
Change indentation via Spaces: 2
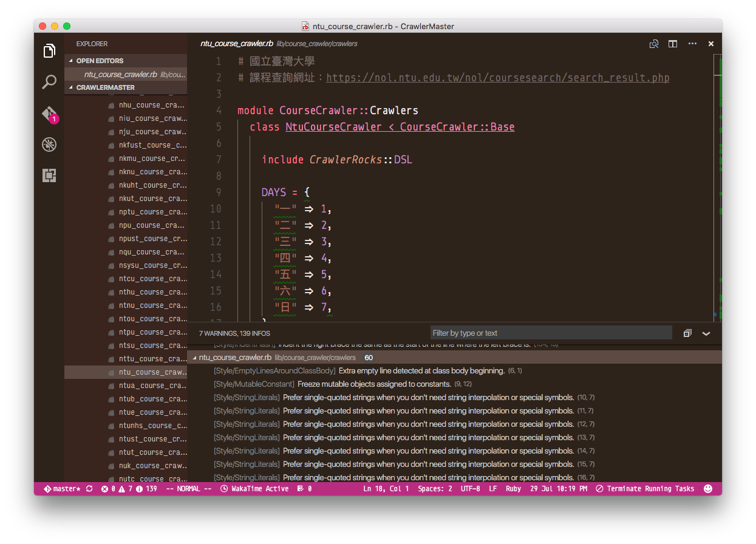[x=435, y=489]
